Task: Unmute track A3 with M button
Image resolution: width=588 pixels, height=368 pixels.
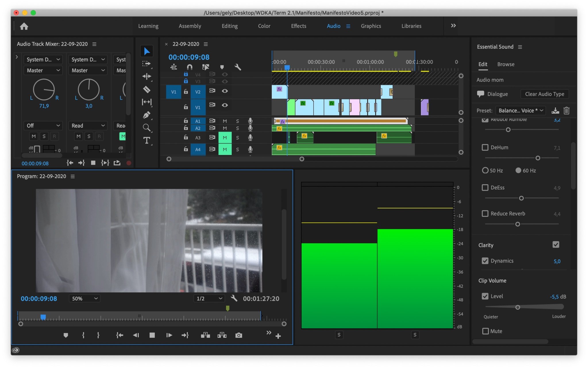Action: pos(225,138)
